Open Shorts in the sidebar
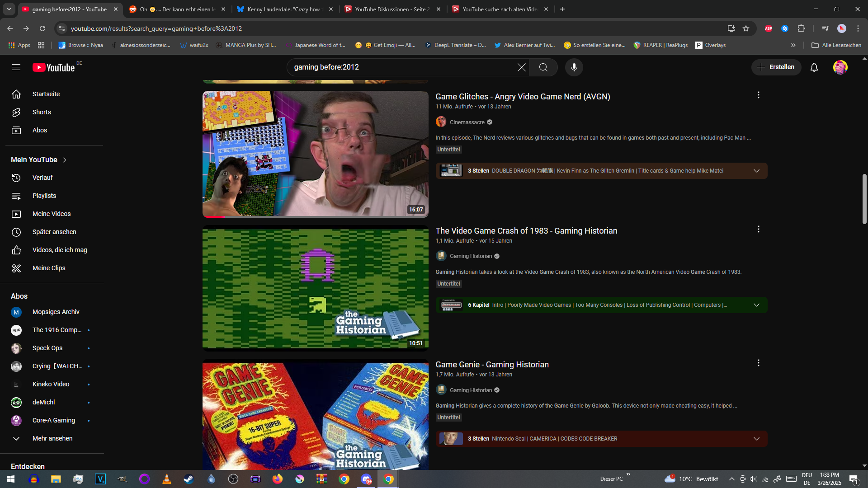Viewport: 868px width, 488px height. (42, 112)
